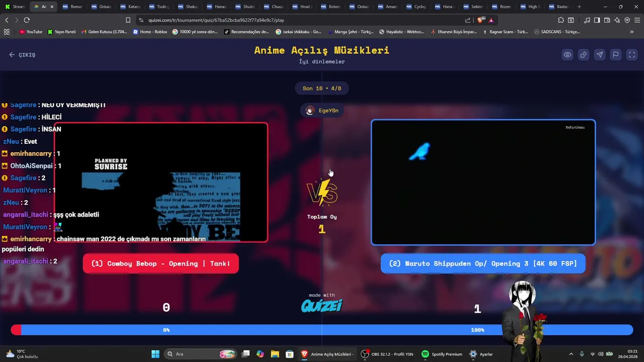Open File Explorer from the taskbar
The image size is (644, 362).
[x=275, y=354]
